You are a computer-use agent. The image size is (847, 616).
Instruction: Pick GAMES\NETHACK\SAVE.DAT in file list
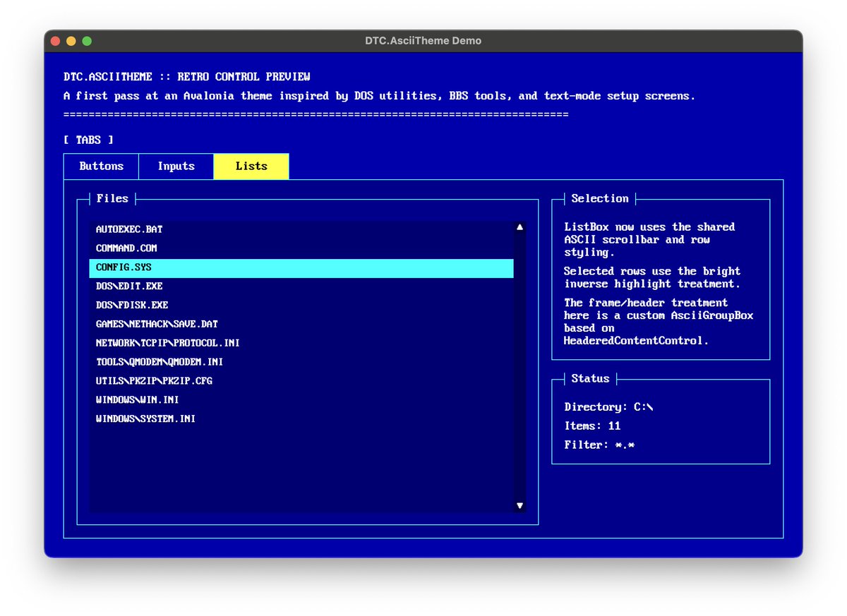coord(301,325)
